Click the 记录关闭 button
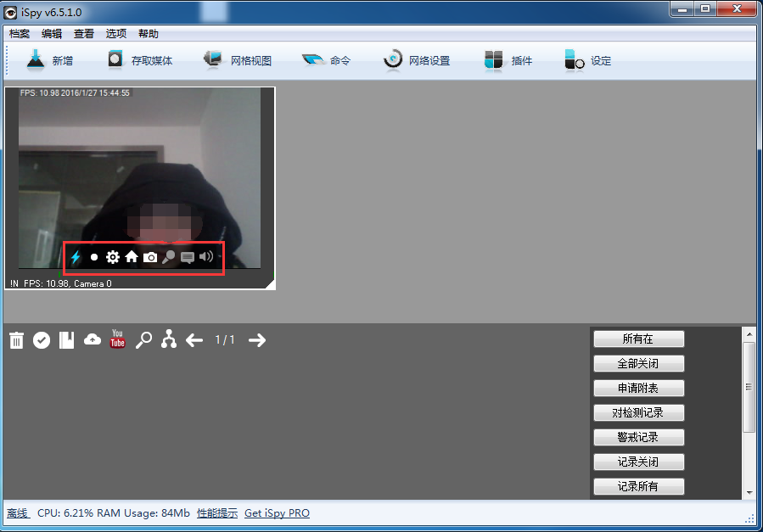 [x=638, y=462]
